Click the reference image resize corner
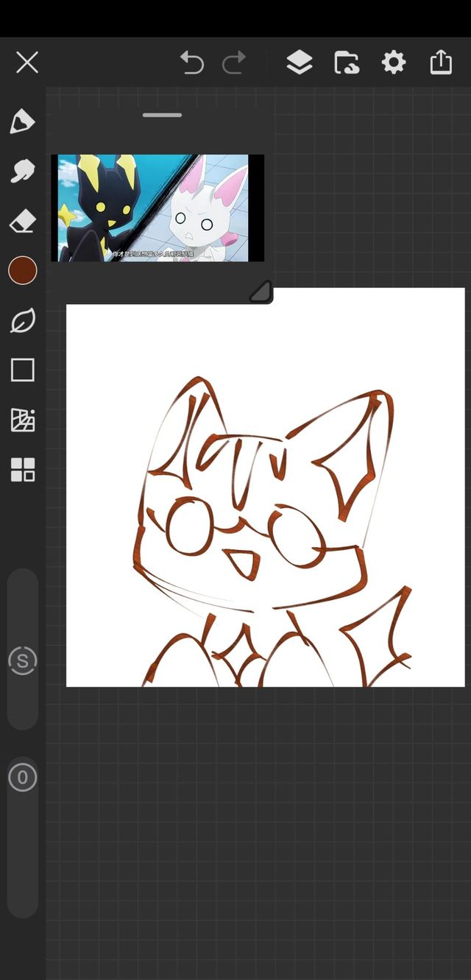 pyautogui.click(x=261, y=293)
